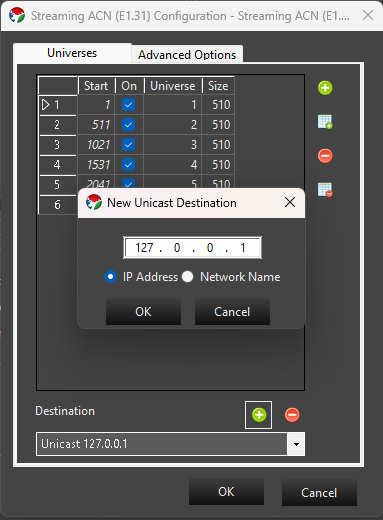Switch to the Universes tab
This screenshot has height=520, width=383.
point(72,53)
